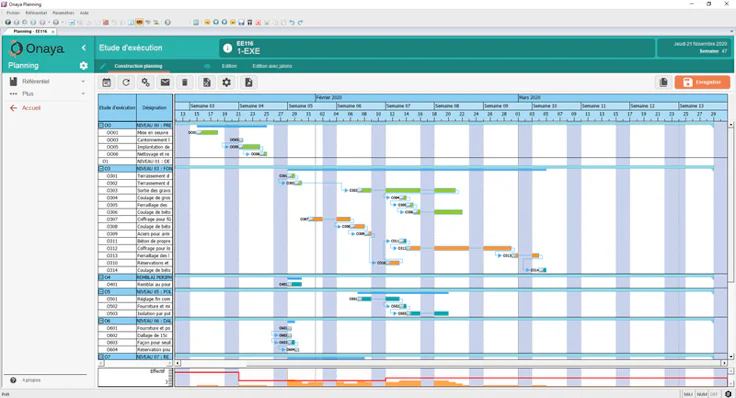The height and width of the screenshot is (398, 736).
Task: Open the Planning gear settings in sidebar
Action: (x=84, y=66)
